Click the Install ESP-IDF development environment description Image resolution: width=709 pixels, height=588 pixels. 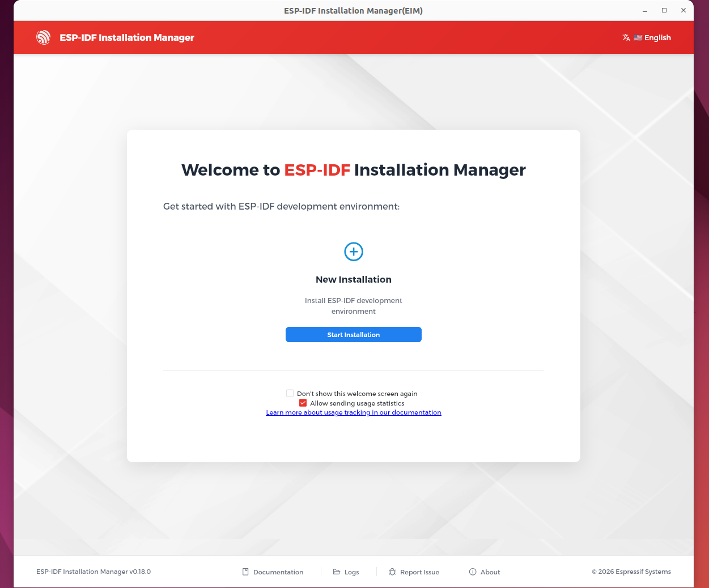pos(354,306)
